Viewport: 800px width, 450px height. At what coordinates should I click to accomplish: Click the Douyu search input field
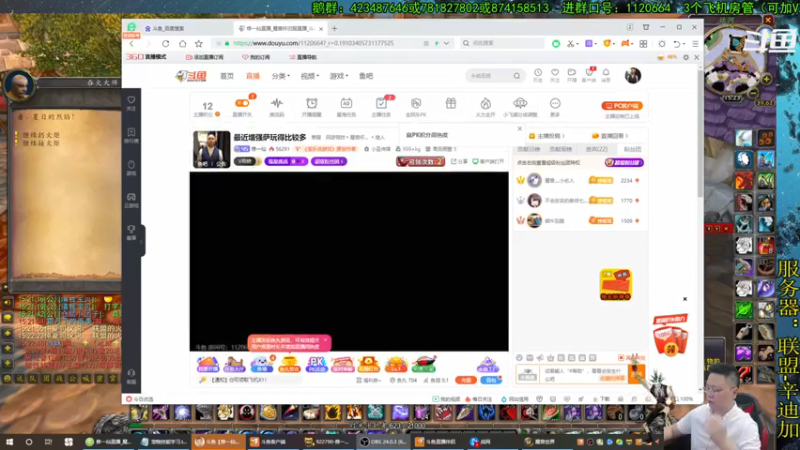(x=490, y=76)
